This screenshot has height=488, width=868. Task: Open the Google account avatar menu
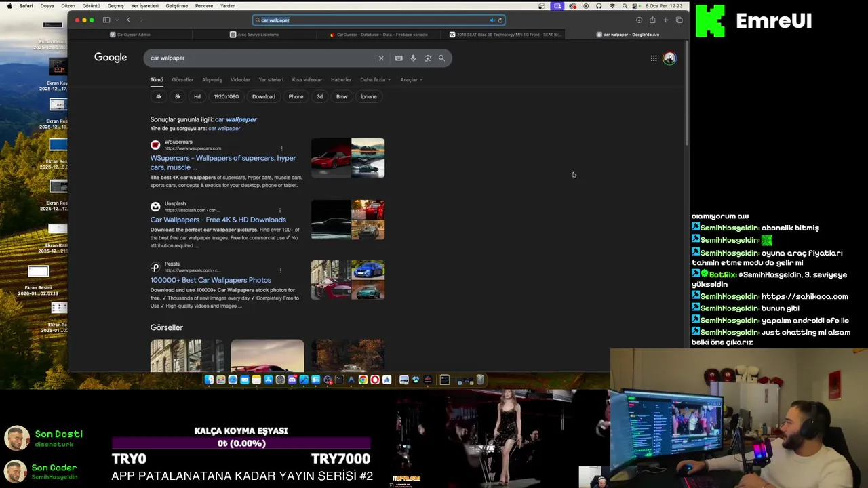tap(669, 58)
